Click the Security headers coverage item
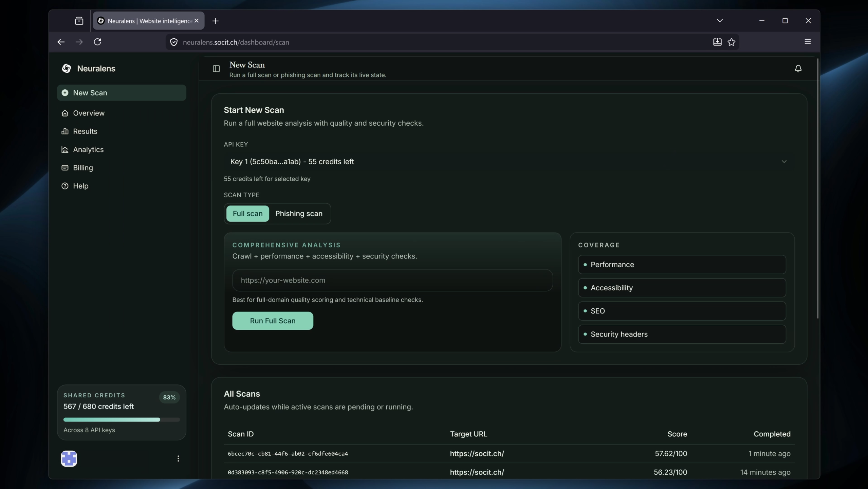Viewport: 868px width, 489px height. click(x=682, y=334)
